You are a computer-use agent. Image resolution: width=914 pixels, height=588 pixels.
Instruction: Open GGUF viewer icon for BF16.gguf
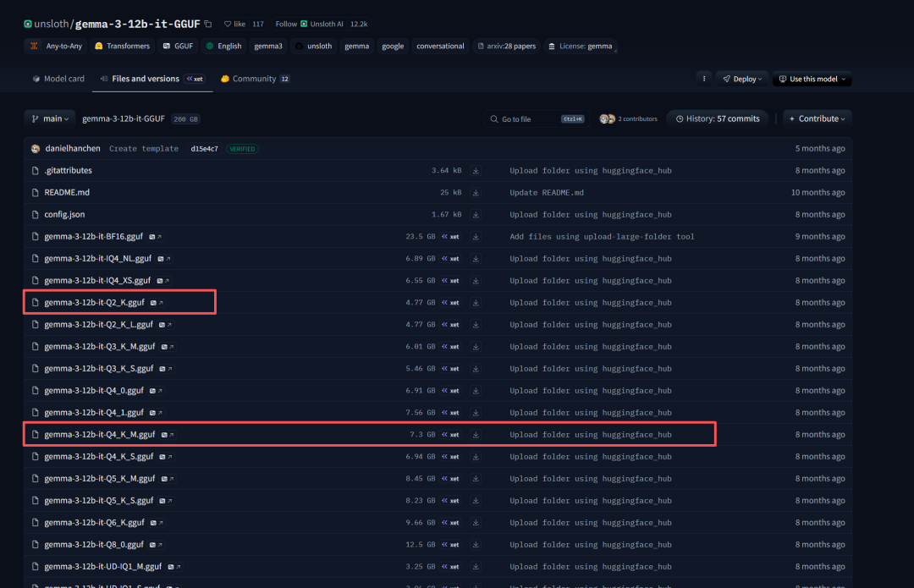tap(155, 237)
